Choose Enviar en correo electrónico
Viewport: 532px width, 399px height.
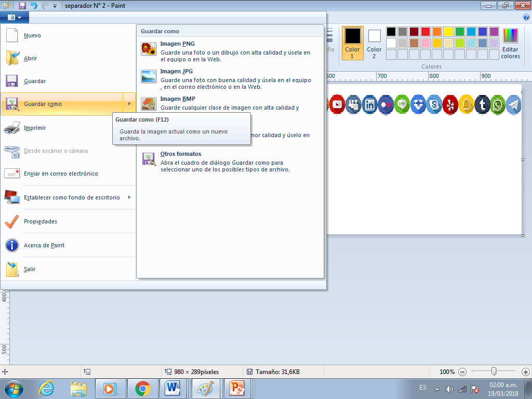pos(68,174)
